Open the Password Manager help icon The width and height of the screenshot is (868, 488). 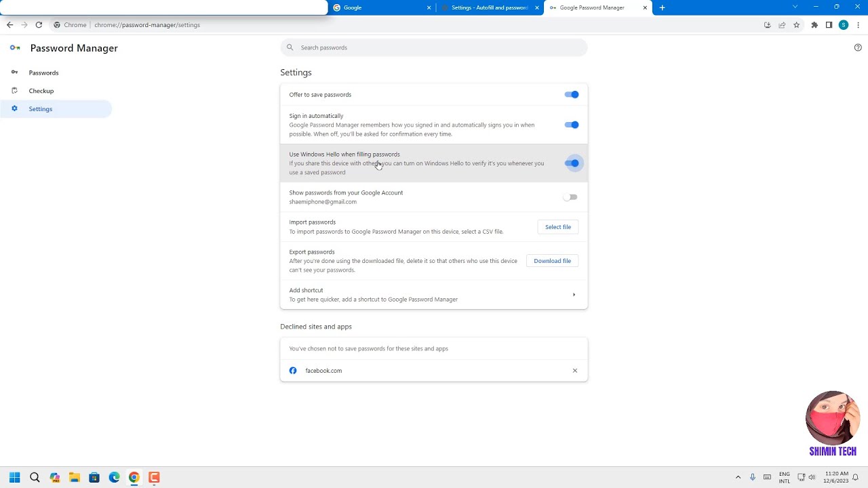[x=858, y=47]
